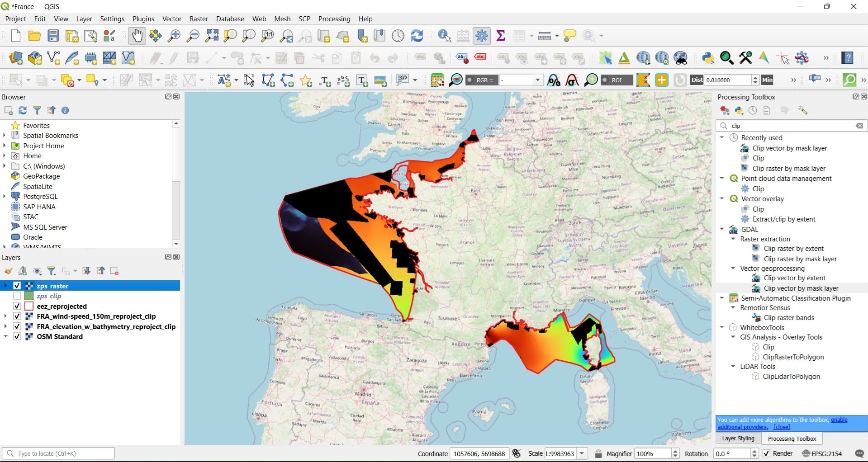Clear the toolbox search field

[x=859, y=126]
